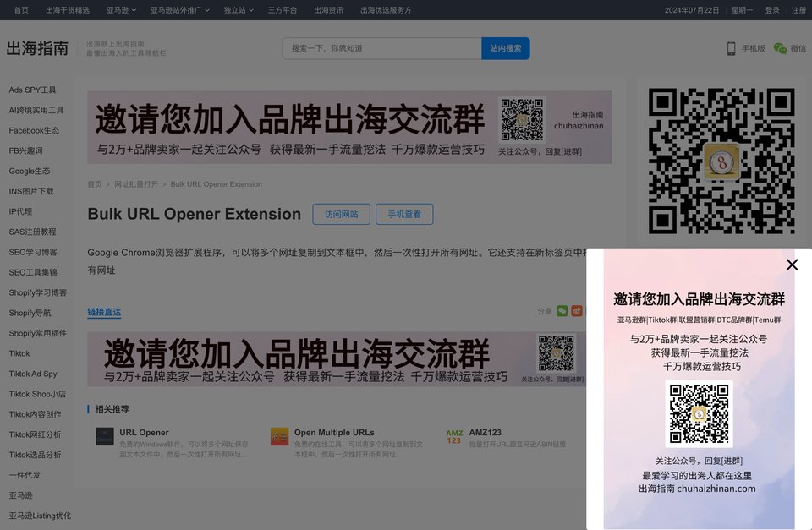Click the 网址批量打开 breadcrumb link
Screen dimensions: 812x530
tap(136, 184)
